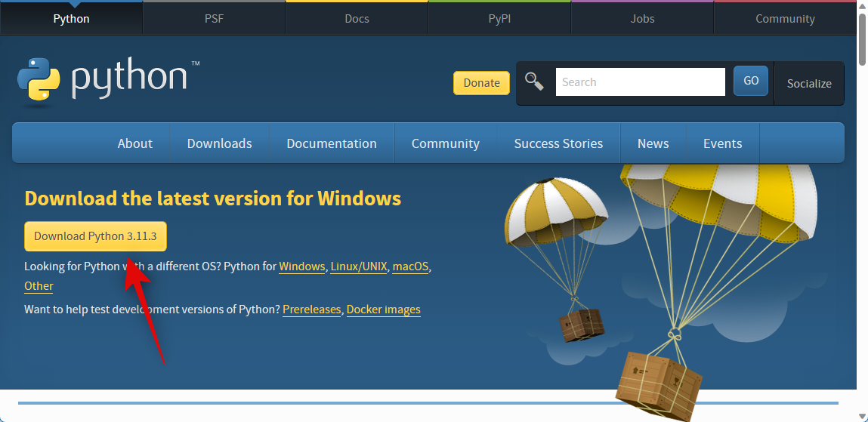The image size is (868, 422).
Task: Open the Socialize menu
Action: click(809, 84)
